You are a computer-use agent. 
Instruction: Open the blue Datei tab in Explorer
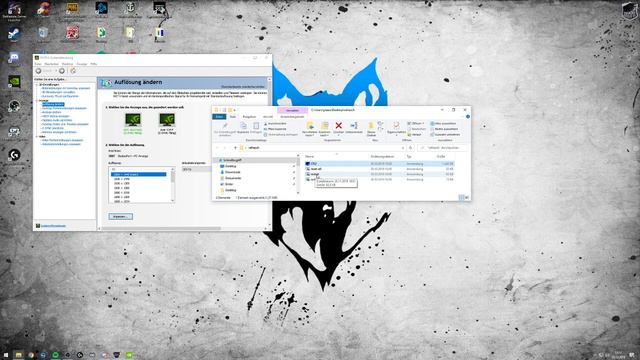click(219, 117)
